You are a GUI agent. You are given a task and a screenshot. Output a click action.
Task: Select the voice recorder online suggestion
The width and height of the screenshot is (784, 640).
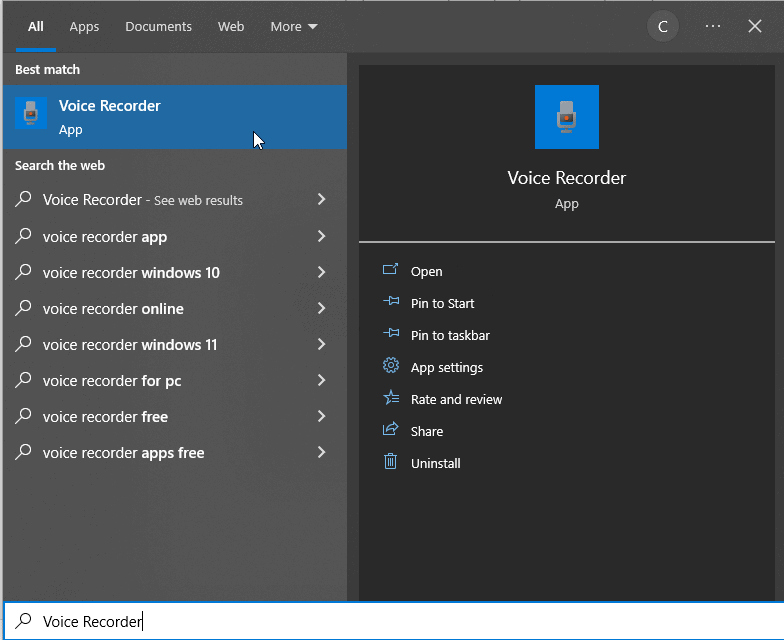[x=174, y=308]
